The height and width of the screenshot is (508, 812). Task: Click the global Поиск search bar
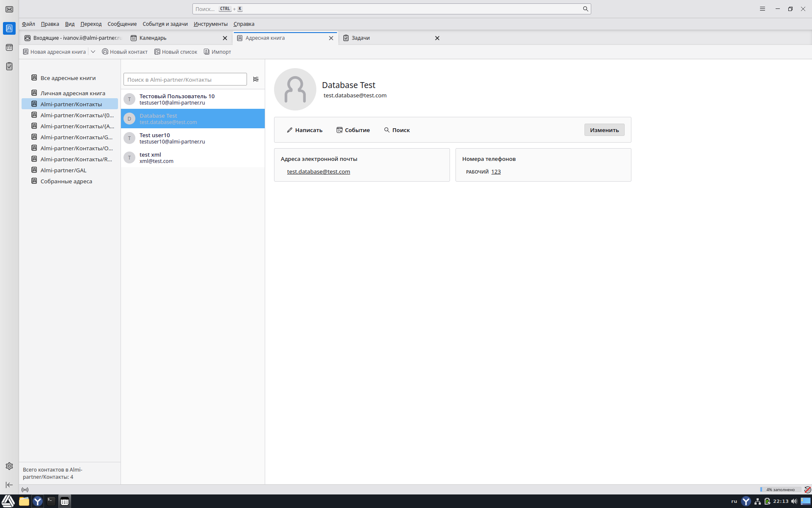pyautogui.click(x=392, y=9)
